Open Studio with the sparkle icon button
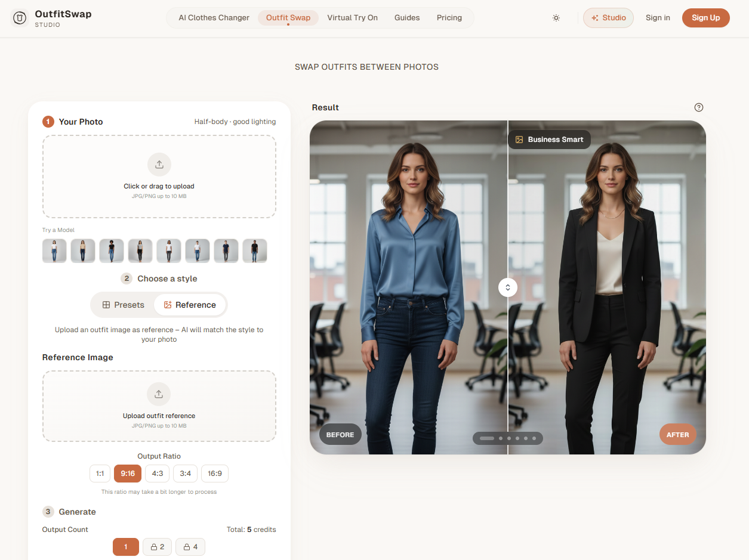The image size is (749, 560). (x=608, y=18)
